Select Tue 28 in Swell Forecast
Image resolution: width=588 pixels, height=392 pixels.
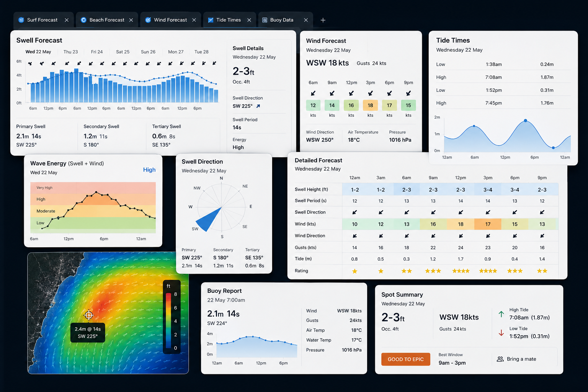(201, 52)
